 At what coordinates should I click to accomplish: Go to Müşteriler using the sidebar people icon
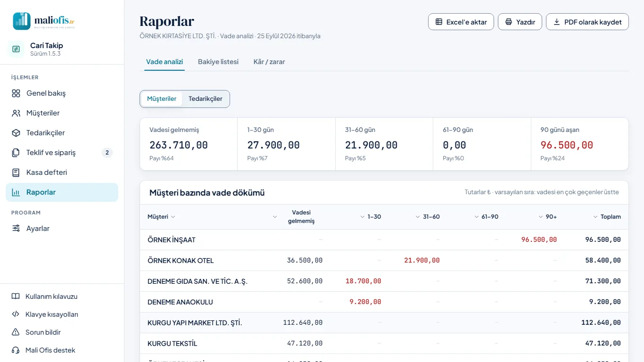pos(16,113)
